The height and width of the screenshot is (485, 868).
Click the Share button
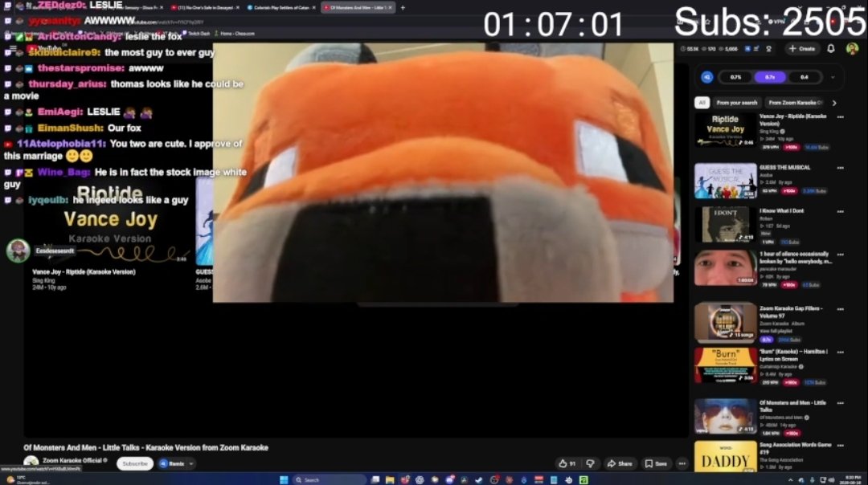coord(620,463)
